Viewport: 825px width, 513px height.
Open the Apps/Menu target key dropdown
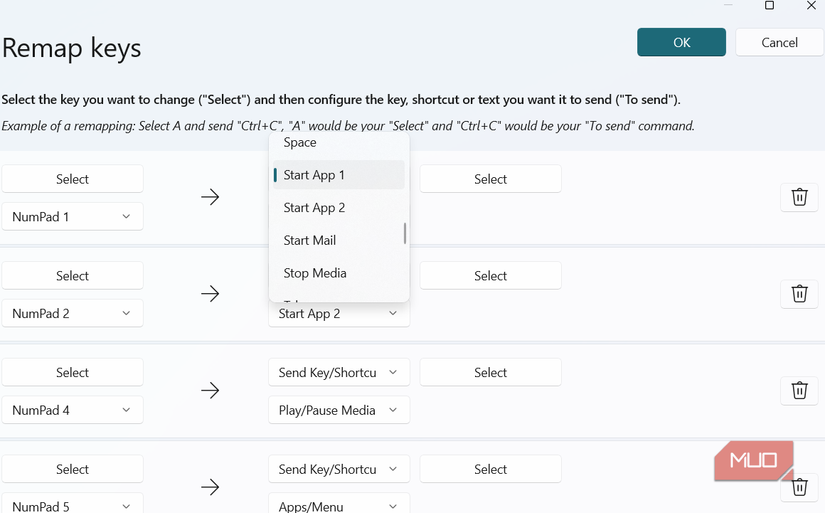(x=339, y=505)
